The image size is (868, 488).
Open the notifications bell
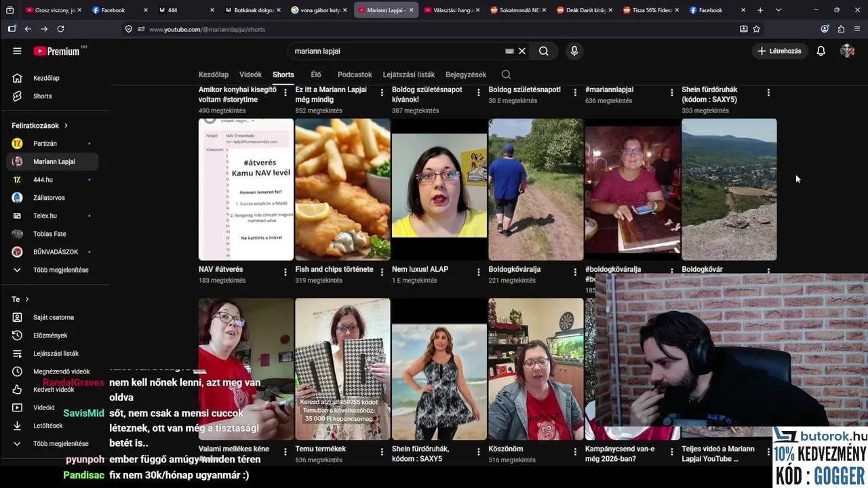tap(821, 51)
